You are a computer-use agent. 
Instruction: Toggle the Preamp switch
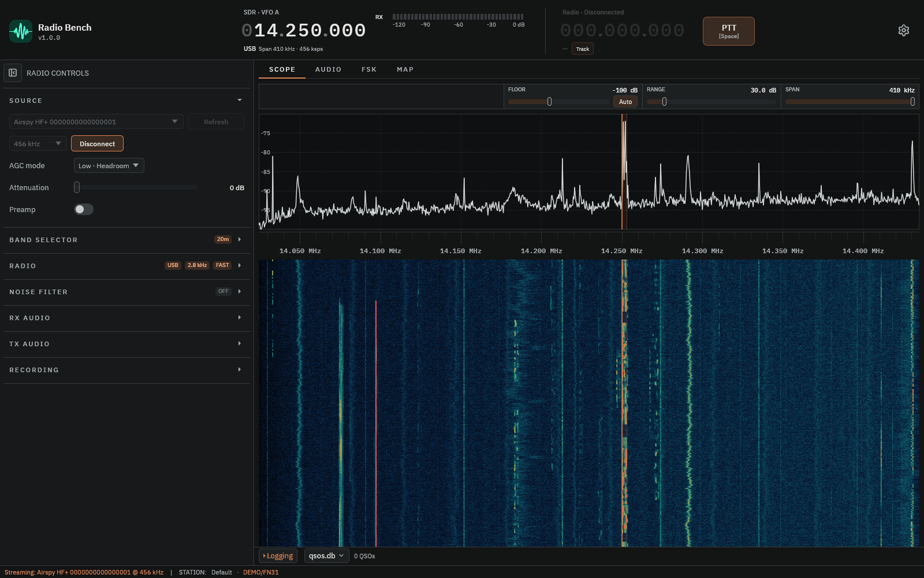(84, 209)
